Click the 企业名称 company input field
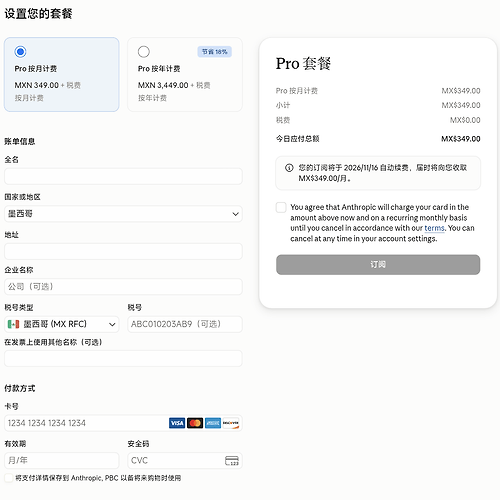Image resolution: width=500 pixels, height=500 pixels. coord(123,287)
